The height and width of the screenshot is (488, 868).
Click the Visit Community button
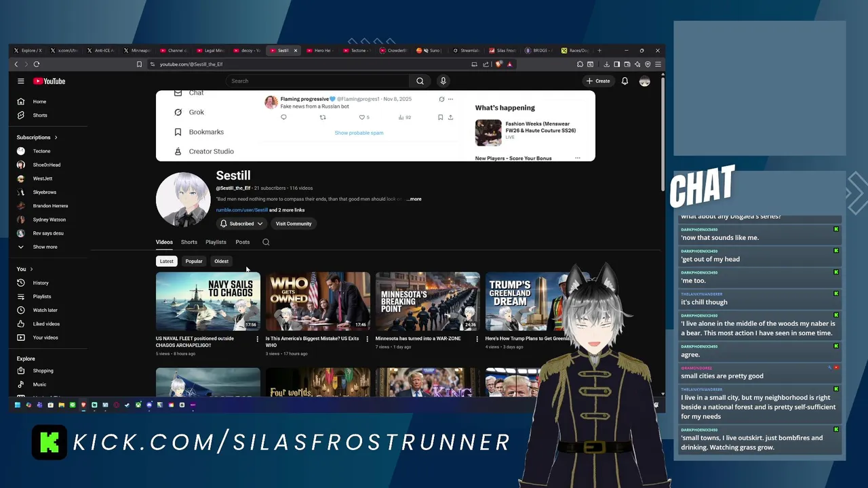tap(294, 224)
